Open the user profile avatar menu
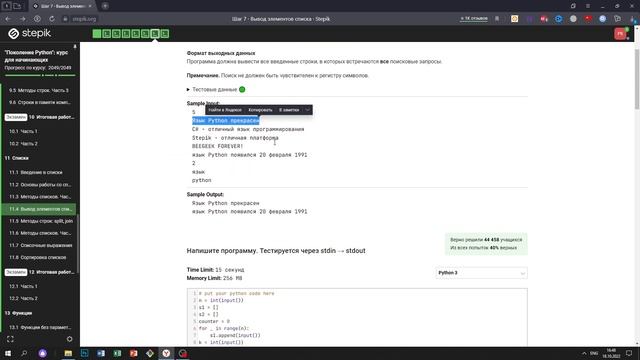 coord(620,34)
